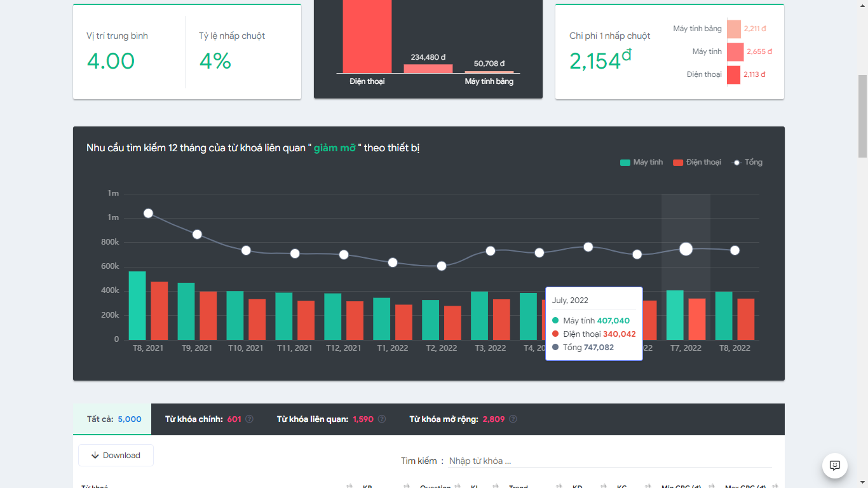Toggle Tổng line in chart legend
The image size is (868, 488).
pyautogui.click(x=748, y=163)
